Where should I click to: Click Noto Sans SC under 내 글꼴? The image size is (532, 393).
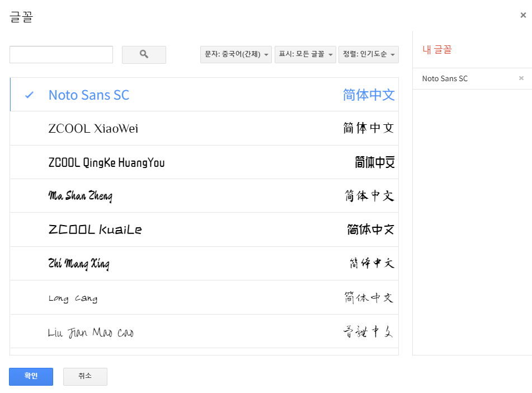pyautogui.click(x=445, y=78)
